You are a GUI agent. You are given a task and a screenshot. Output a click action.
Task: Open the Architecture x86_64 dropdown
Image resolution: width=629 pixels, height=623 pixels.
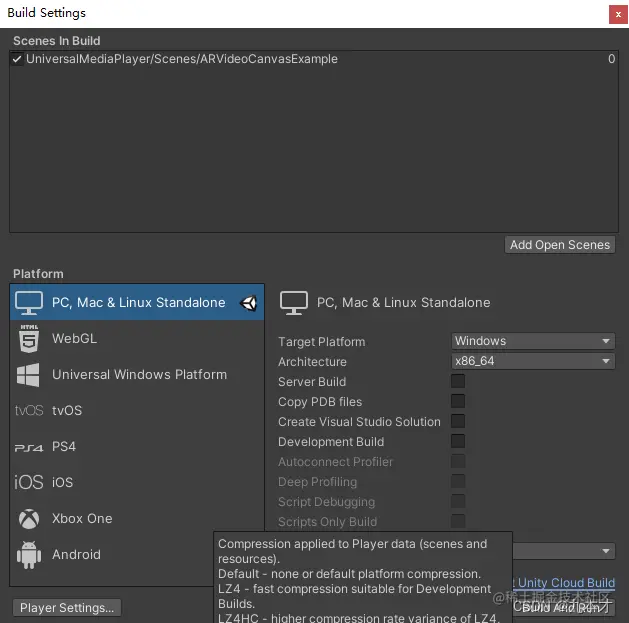[x=533, y=361]
